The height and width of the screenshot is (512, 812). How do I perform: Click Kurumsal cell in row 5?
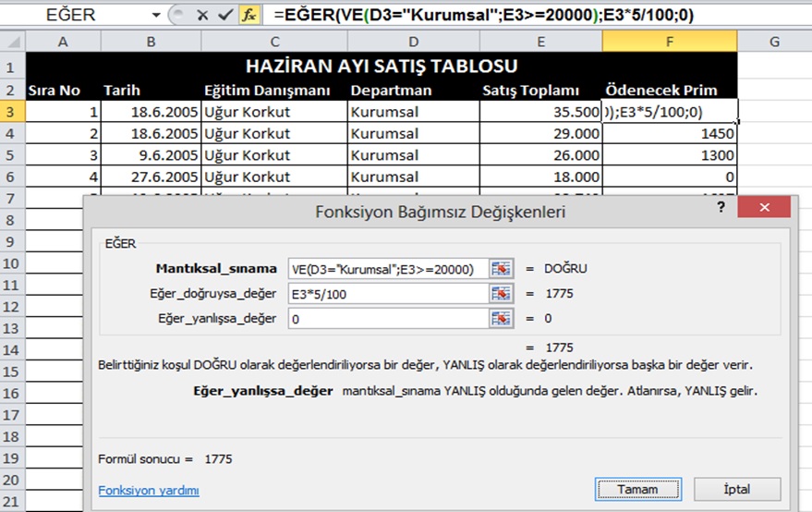413,155
